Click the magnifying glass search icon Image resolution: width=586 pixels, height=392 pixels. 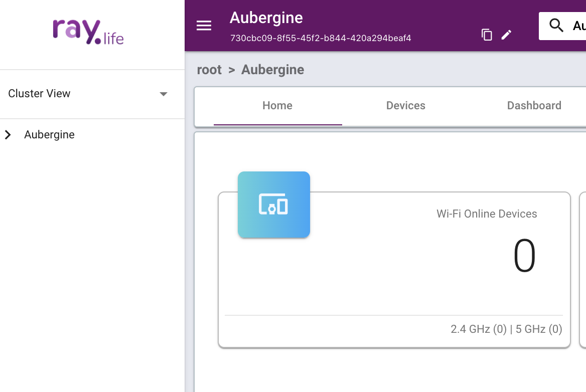coord(556,26)
